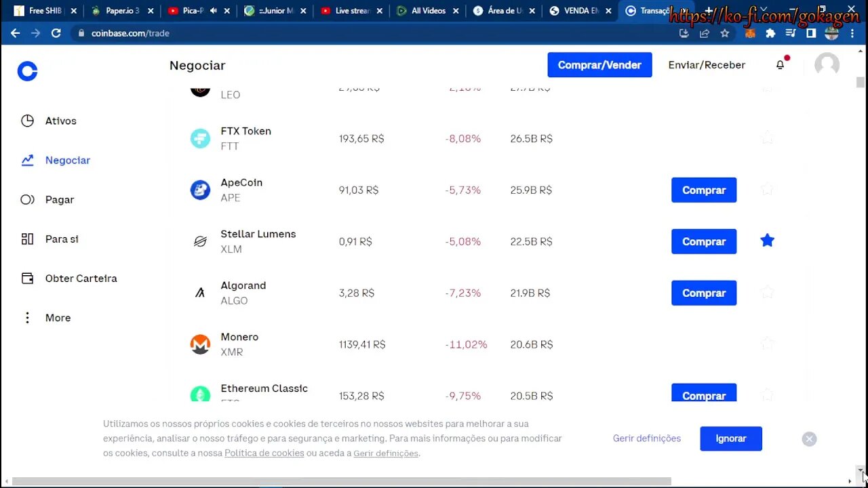
Task: Close the Paper.io 3 tab
Action: coord(151,11)
